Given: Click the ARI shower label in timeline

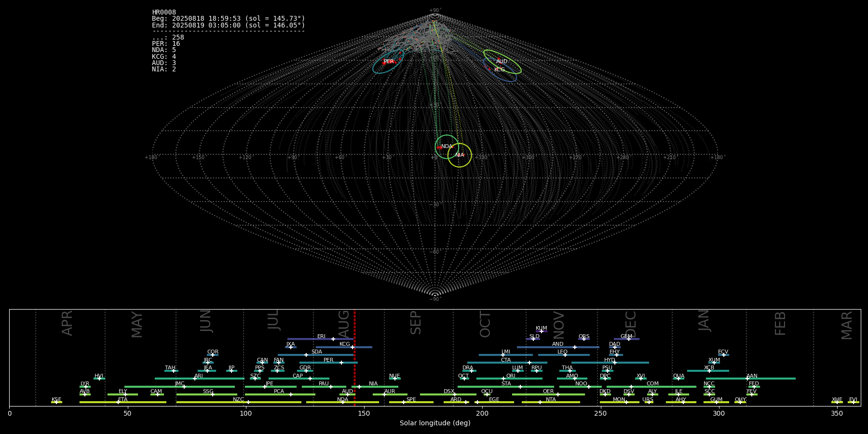Looking at the screenshot, I should coord(199,376).
